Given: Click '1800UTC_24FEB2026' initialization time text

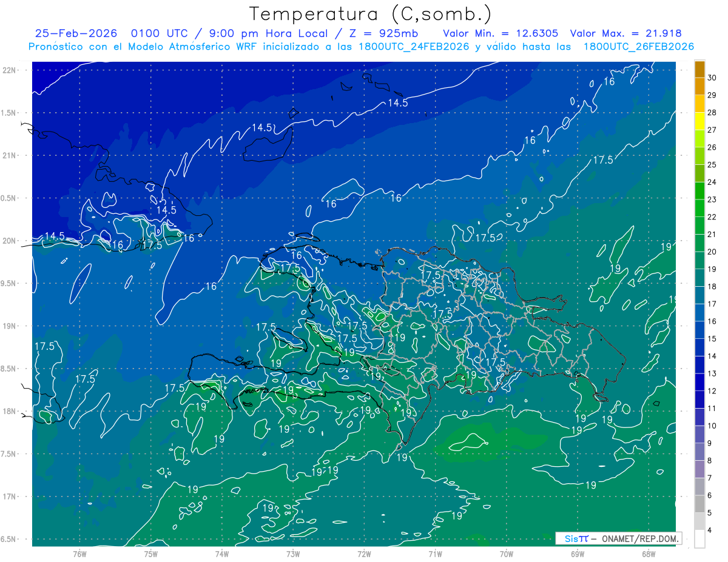Looking at the screenshot, I should [414, 47].
